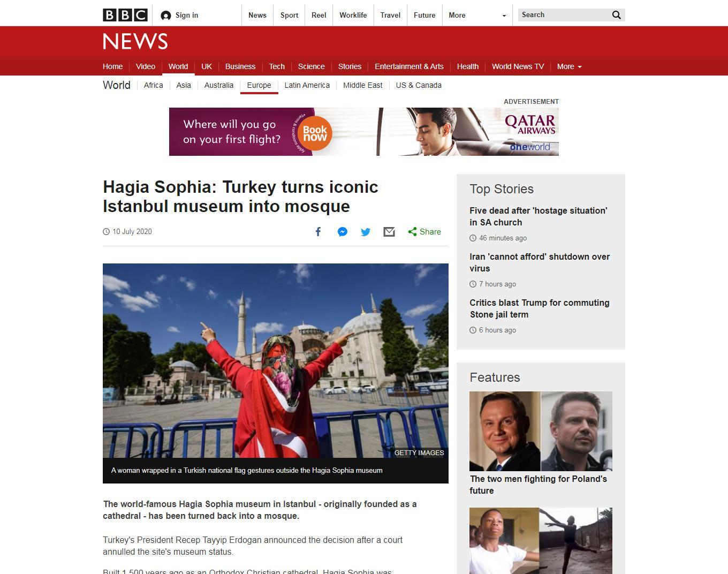Expand the red News nav More menu
The height and width of the screenshot is (574, 728).
coord(569,66)
